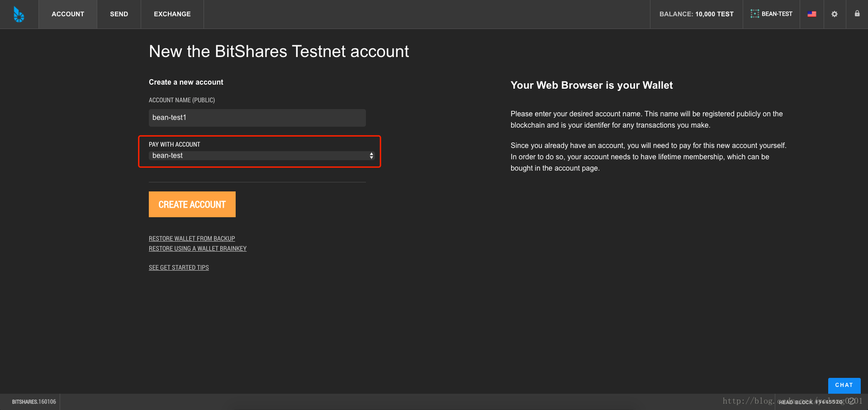The width and height of the screenshot is (868, 410).
Task: Change language with US flag icon
Action: click(812, 14)
